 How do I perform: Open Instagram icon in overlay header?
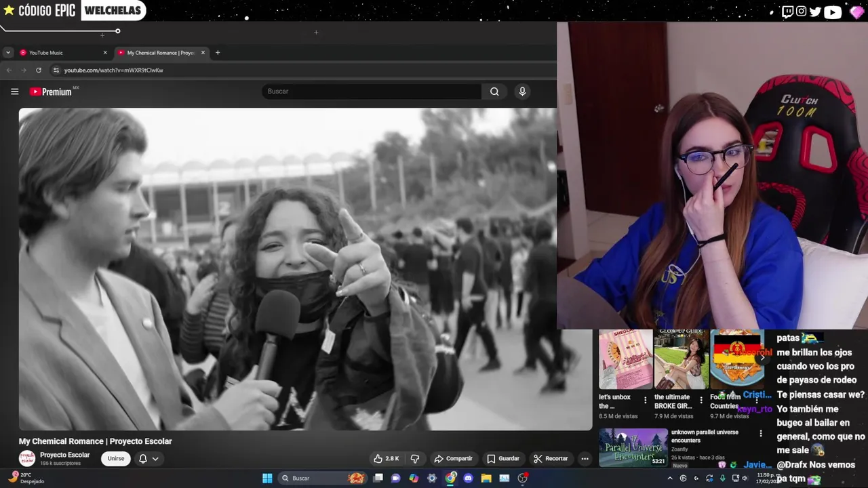(801, 12)
